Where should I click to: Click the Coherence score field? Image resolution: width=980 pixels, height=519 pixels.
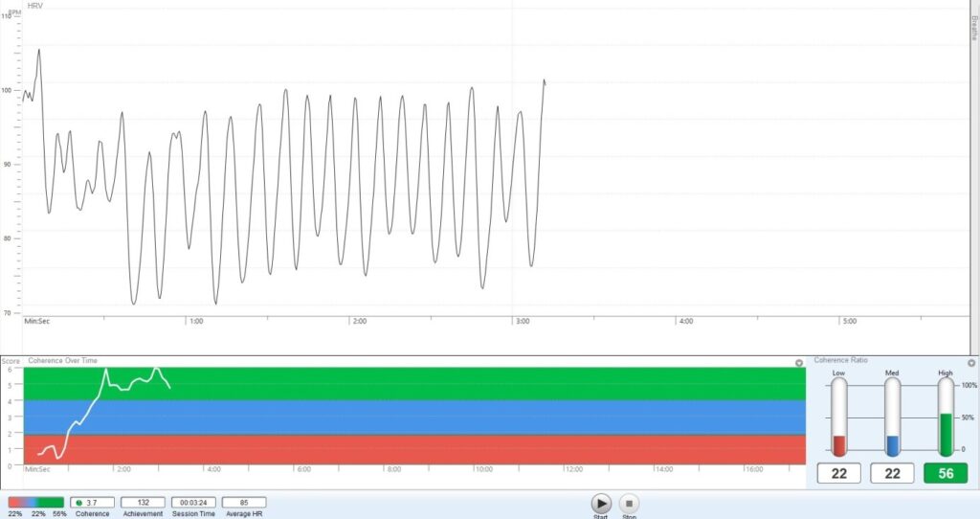pos(93,502)
